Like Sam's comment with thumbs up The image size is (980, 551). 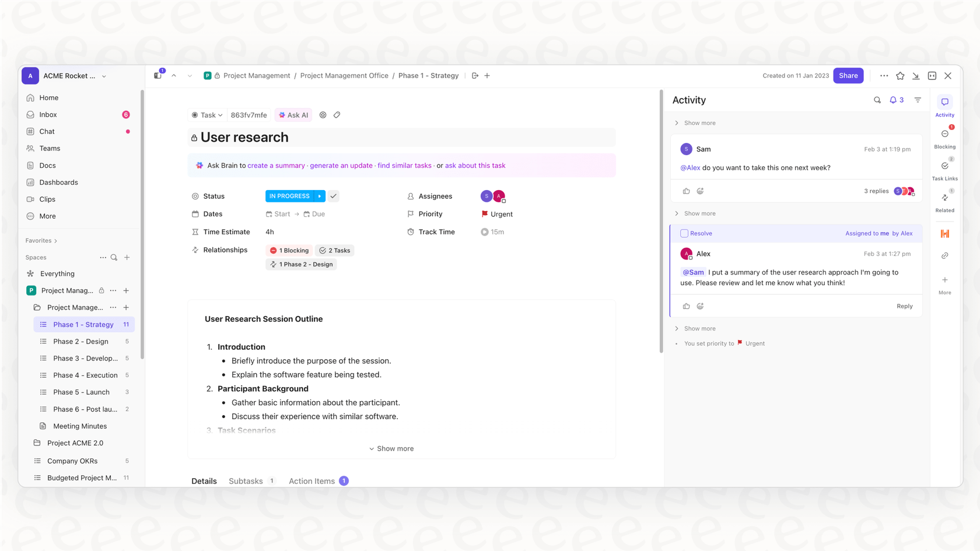[686, 191]
